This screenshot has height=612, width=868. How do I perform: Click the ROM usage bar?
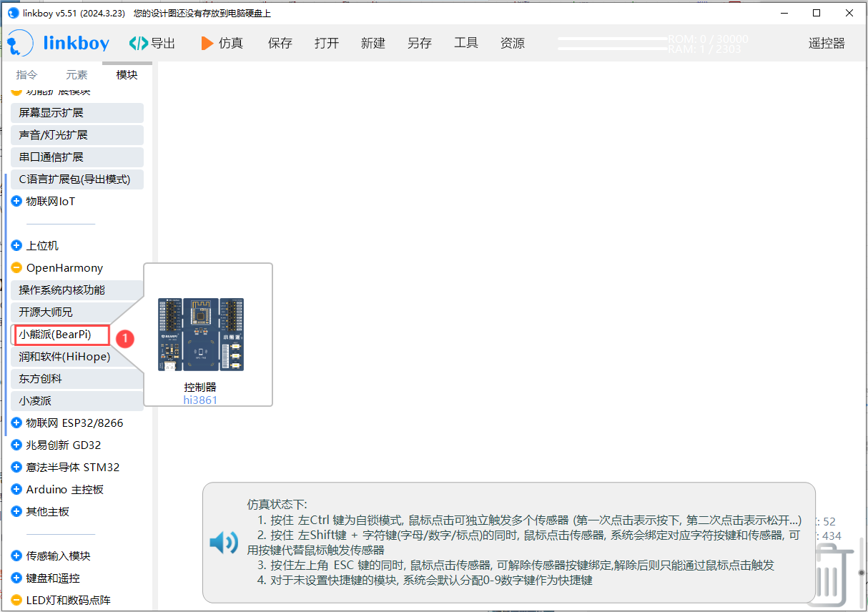[613, 39]
